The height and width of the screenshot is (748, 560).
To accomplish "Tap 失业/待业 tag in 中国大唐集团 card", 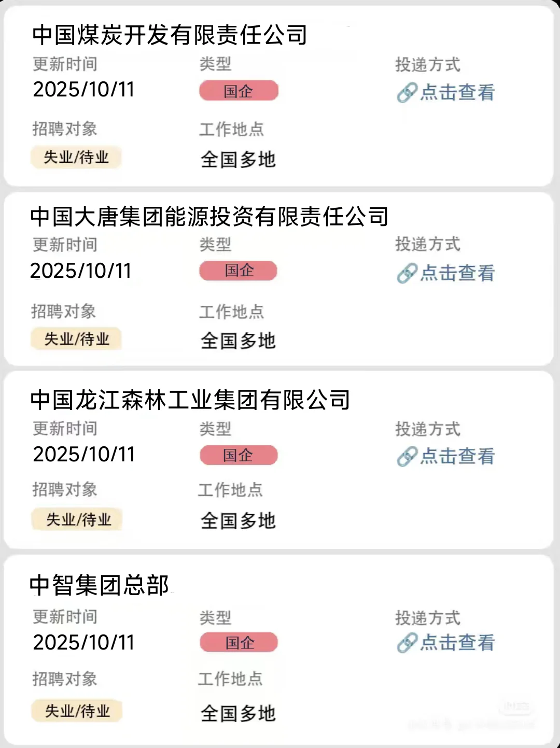I will coord(76,339).
